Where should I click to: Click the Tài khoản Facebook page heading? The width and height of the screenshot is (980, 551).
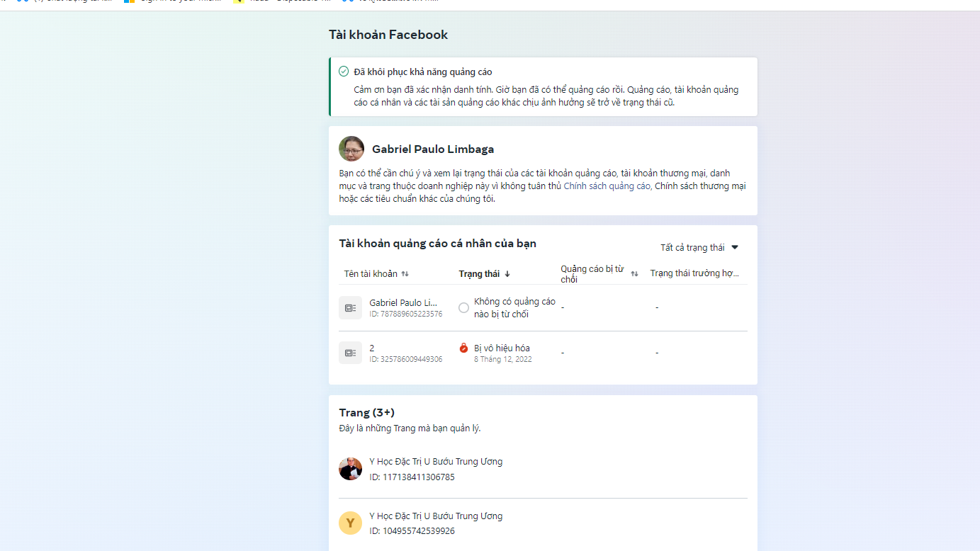388,35
